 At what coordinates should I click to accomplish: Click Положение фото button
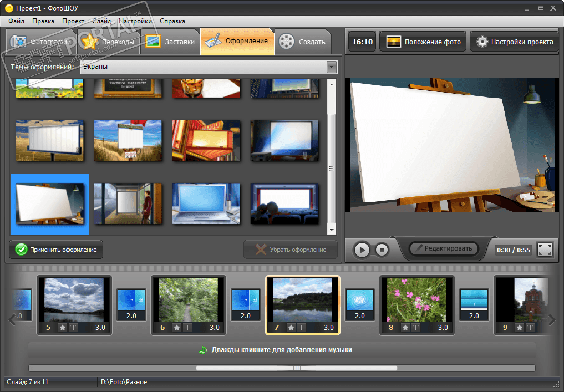(x=423, y=42)
